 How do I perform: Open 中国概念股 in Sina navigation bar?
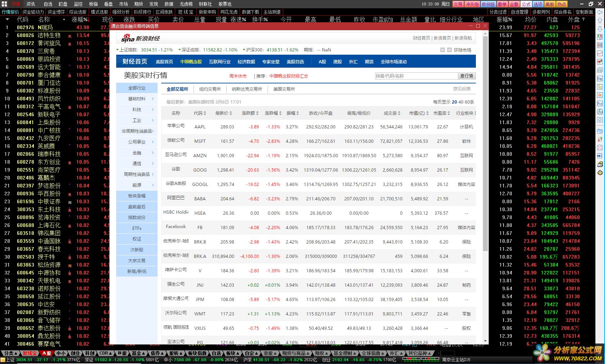coord(191,62)
